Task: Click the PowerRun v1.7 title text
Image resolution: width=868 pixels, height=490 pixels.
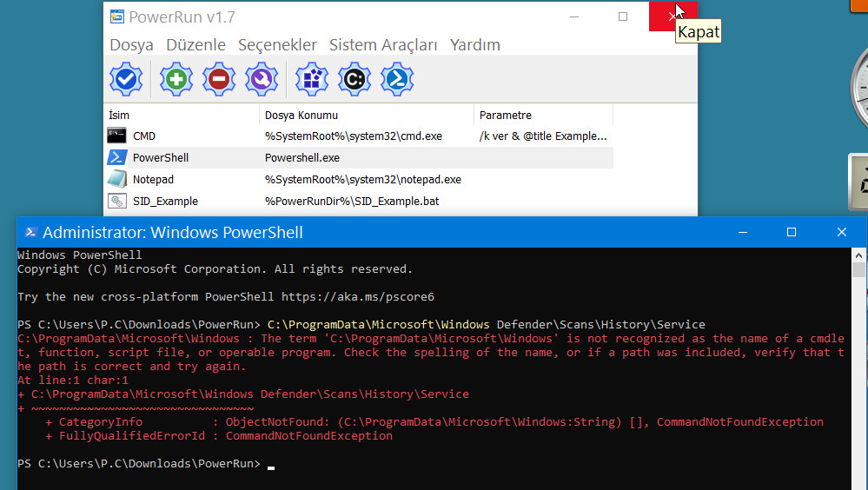Action: (182, 17)
